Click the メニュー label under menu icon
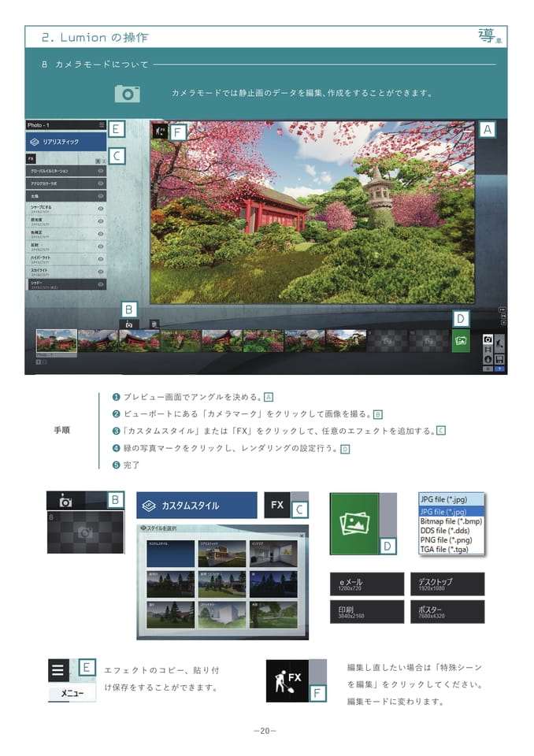Screen dimensions: 534x756 (x=72, y=693)
